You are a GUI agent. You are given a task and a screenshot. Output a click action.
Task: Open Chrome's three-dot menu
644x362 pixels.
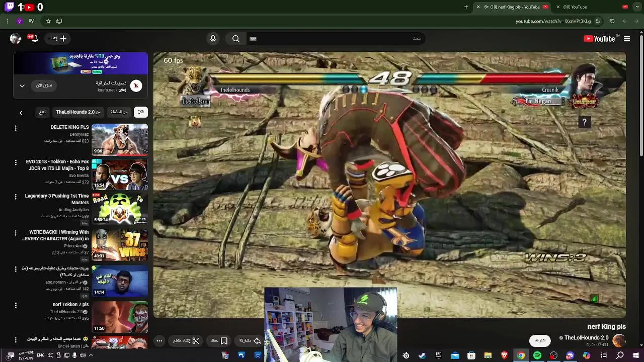pos(7,21)
